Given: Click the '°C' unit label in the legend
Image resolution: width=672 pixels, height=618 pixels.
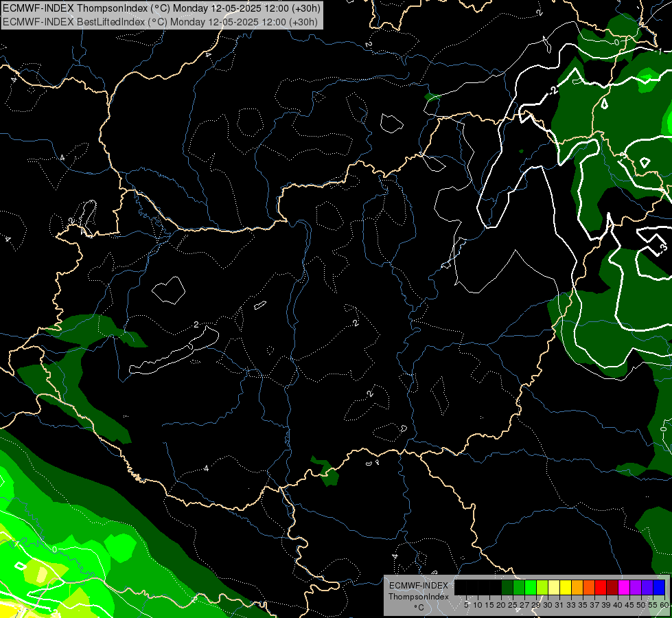Looking at the screenshot, I should [419, 607].
